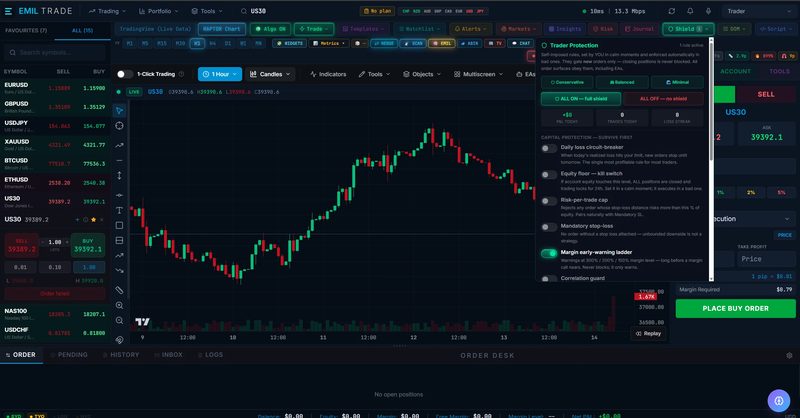Select the vertical arrow measure tool
The image size is (800, 418).
[119, 176]
